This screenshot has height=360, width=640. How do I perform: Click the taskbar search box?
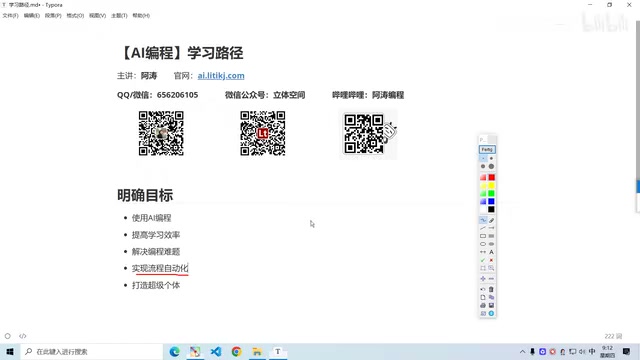click(x=91, y=351)
